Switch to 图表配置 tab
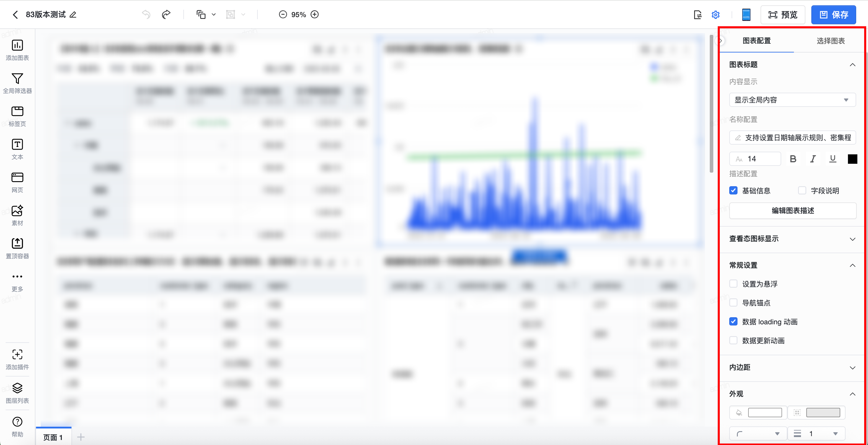The image size is (868, 445). (756, 41)
